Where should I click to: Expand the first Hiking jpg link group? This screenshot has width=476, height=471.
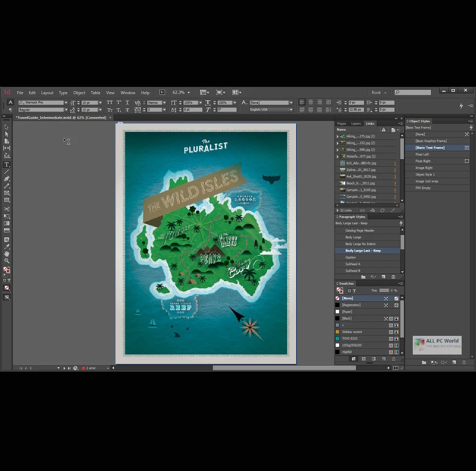(x=338, y=137)
